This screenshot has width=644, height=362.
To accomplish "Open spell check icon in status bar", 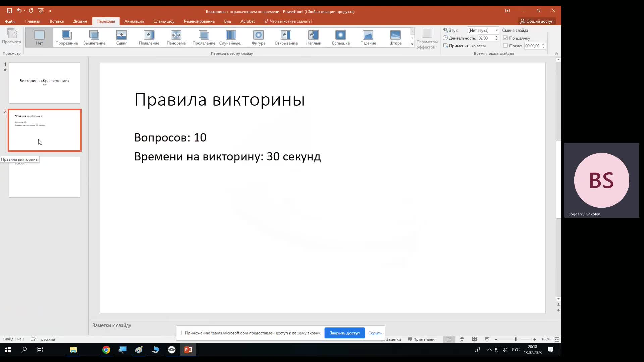I will pos(33,339).
